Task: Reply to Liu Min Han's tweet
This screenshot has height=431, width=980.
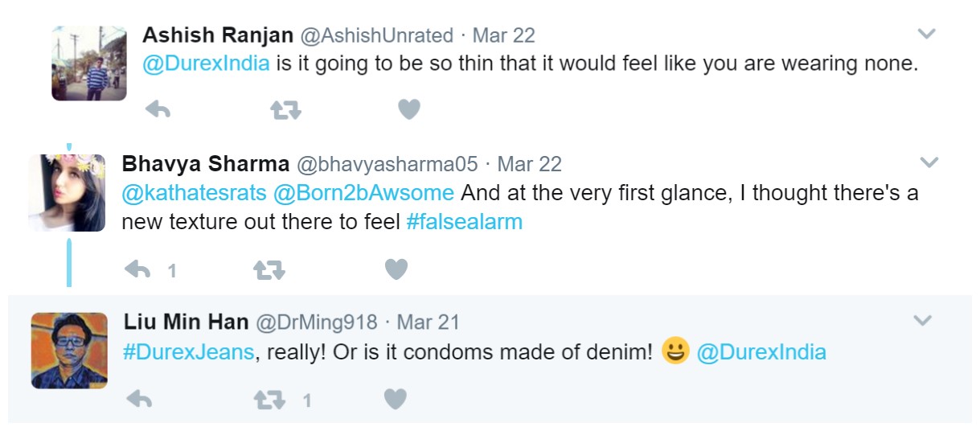Action: tap(139, 399)
